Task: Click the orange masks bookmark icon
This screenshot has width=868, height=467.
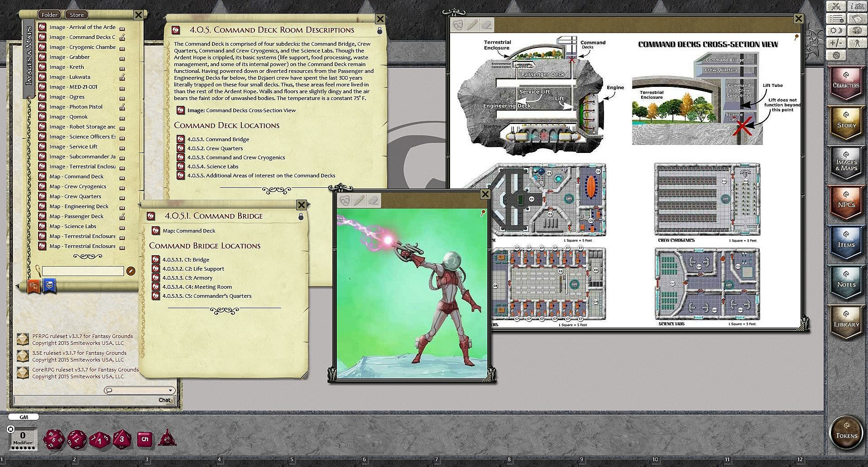Action: pyautogui.click(x=34, y=285)
